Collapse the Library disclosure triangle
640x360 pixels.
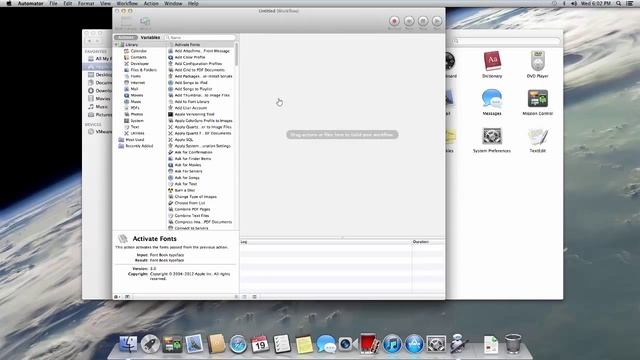116,44
